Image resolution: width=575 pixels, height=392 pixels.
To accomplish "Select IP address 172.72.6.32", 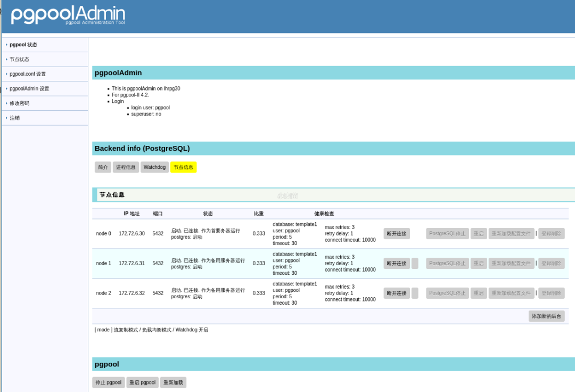I will click(132, 293).
